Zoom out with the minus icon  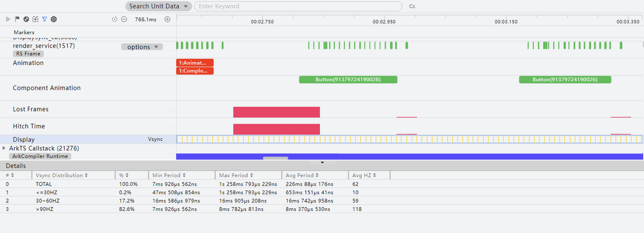pyautogui.click(x=124, y=19)
